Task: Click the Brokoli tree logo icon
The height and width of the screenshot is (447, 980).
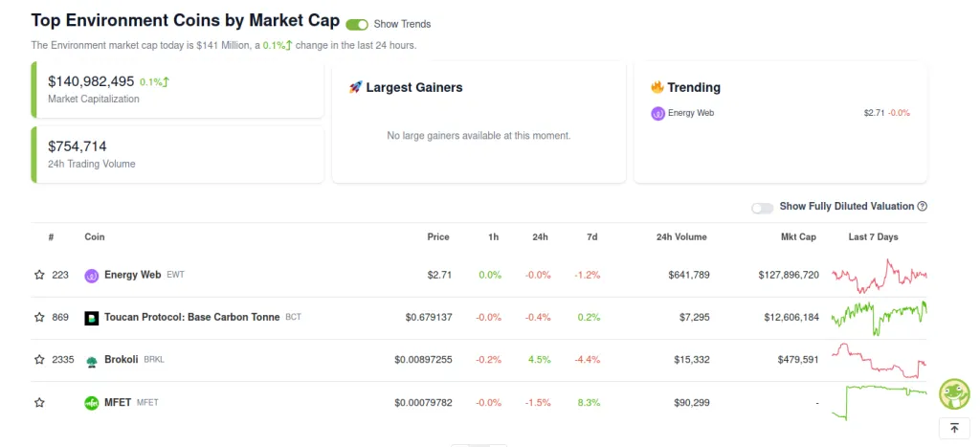Action: click(x=92, y=360)
